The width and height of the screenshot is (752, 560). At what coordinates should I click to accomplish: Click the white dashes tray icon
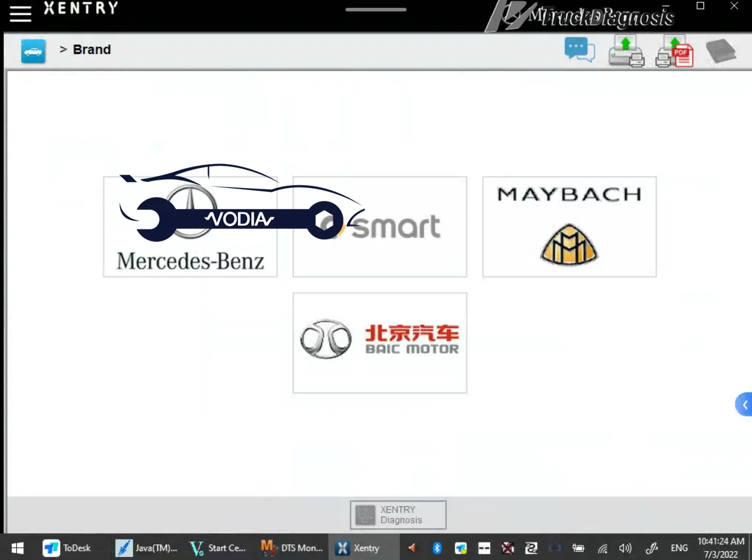484,548
